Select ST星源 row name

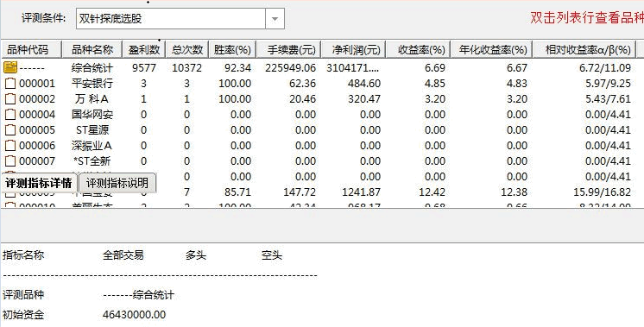[92, 130]
